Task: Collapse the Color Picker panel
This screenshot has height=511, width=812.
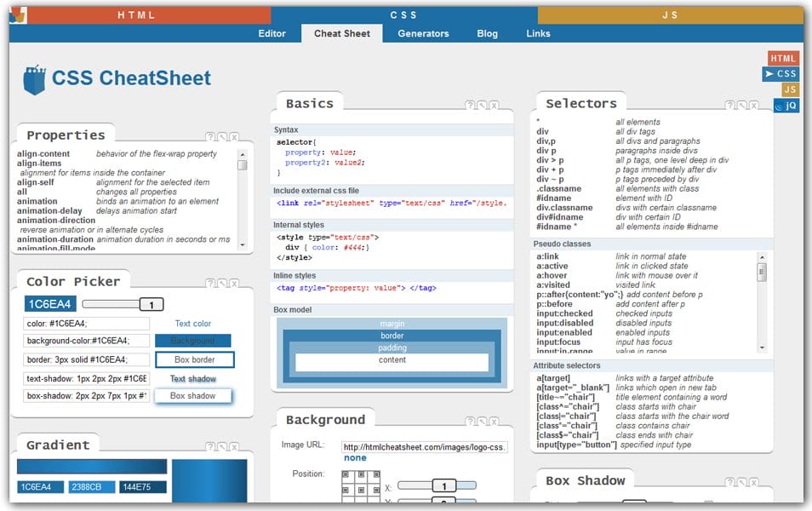Action: [x=223, y=281]
